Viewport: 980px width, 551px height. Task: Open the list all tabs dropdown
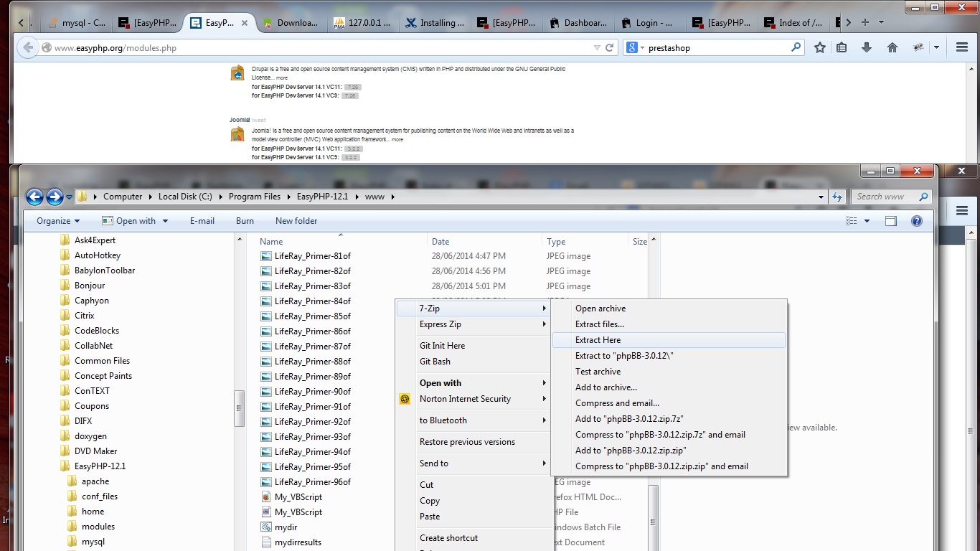tap(881, 23)
